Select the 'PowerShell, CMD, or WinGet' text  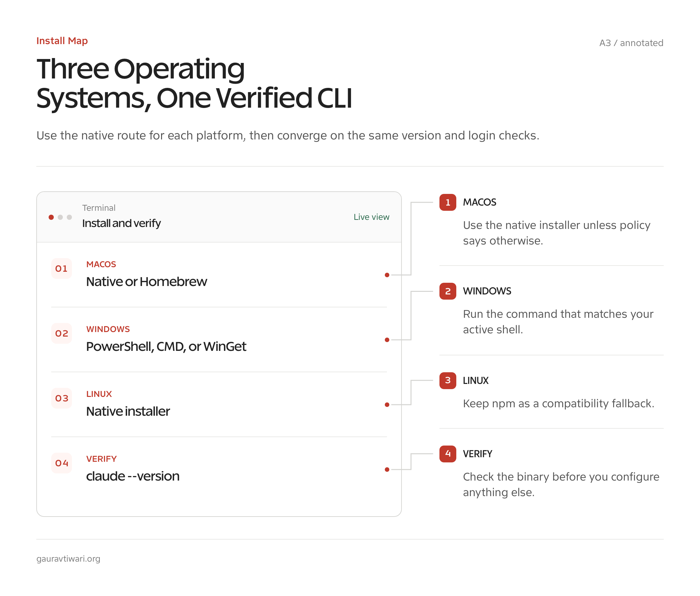(x=166, y=346)
